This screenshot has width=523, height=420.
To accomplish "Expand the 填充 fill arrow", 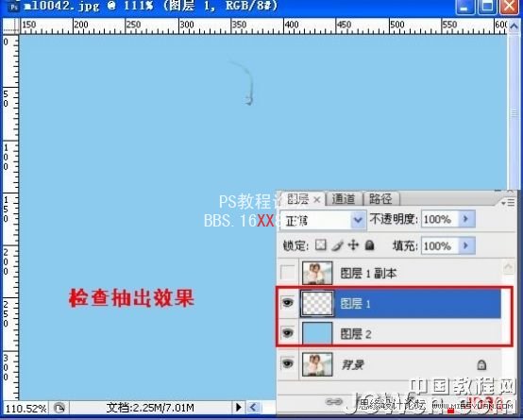I will click(x=466, y=246).
